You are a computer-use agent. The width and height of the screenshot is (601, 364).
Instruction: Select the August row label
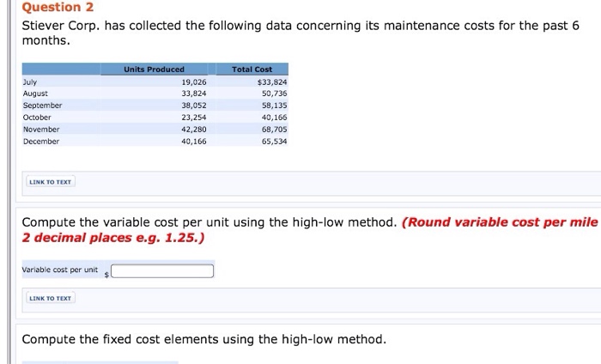(x=35, y=94)
